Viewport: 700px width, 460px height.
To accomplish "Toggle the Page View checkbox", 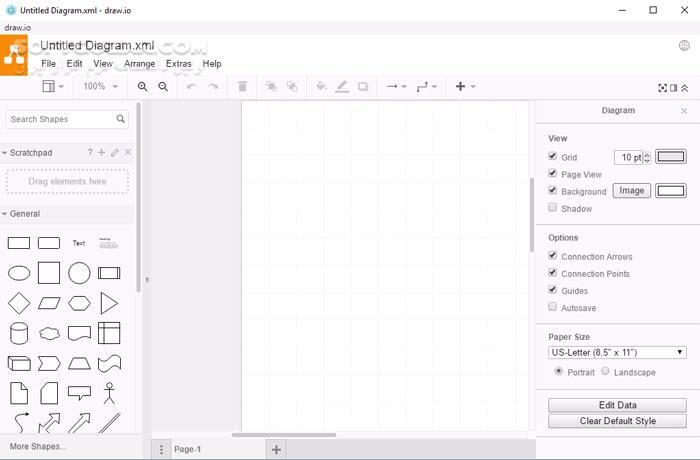I will tap(553, 173).
